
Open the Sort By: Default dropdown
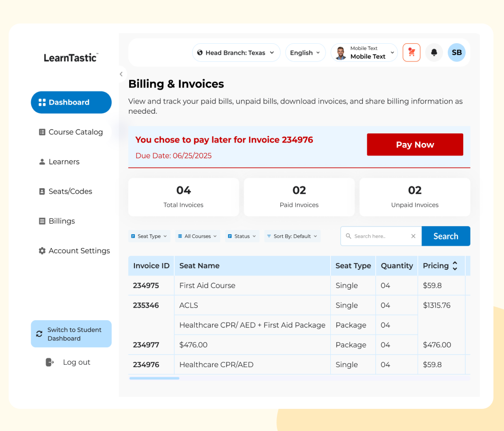click(x=292, y=236)
